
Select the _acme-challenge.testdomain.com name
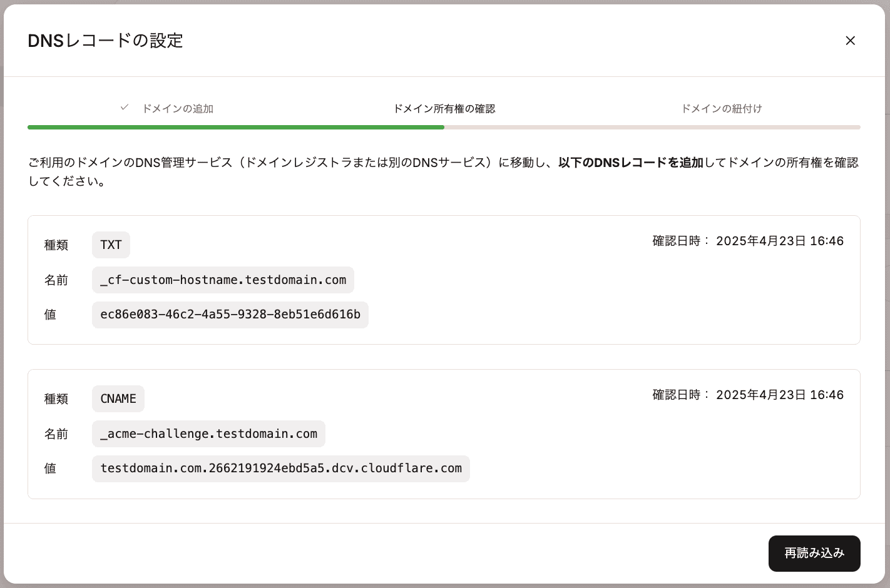[208, 433]
